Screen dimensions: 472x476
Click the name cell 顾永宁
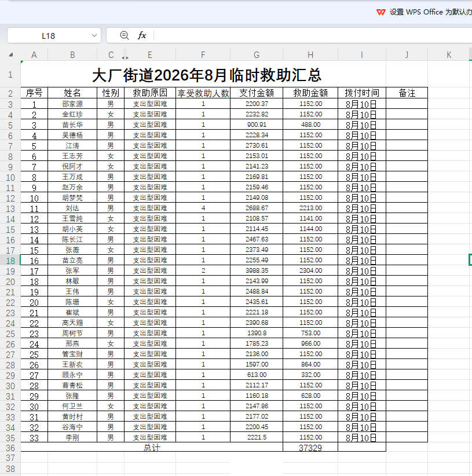(72, 375)
